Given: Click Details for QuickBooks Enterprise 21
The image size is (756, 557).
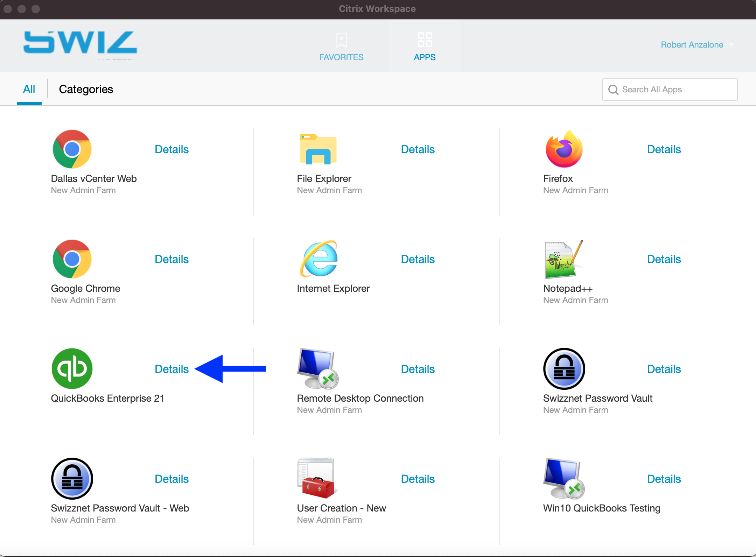Looking at the screenshot, I should [171, 369].
